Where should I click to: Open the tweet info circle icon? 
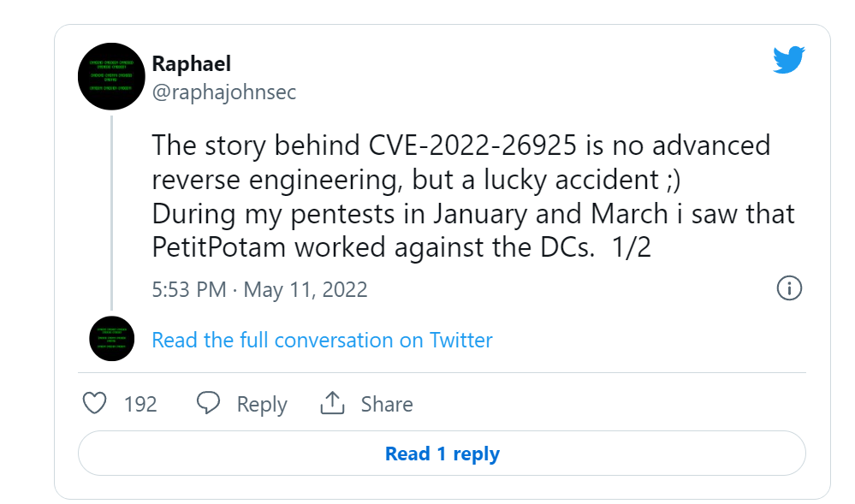(x=789, y=288)
